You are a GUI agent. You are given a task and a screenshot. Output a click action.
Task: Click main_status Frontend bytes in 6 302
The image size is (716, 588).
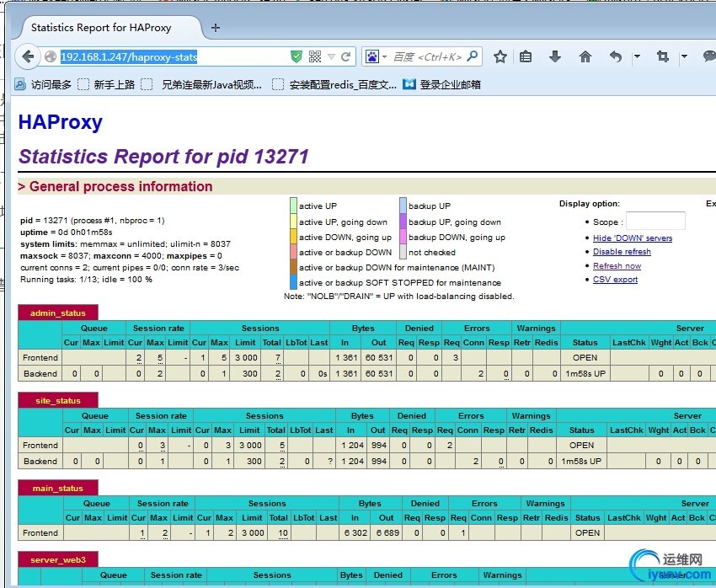click(355, 532)
